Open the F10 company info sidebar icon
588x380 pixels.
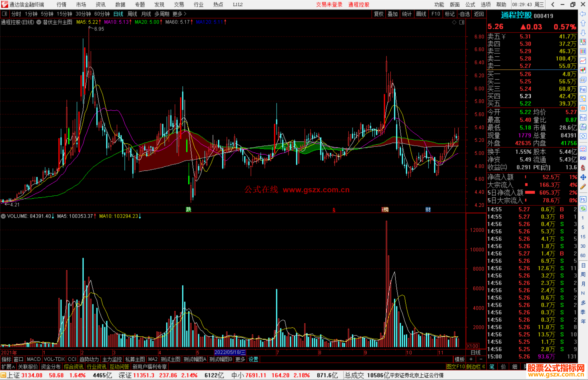[x=583, y=89]
